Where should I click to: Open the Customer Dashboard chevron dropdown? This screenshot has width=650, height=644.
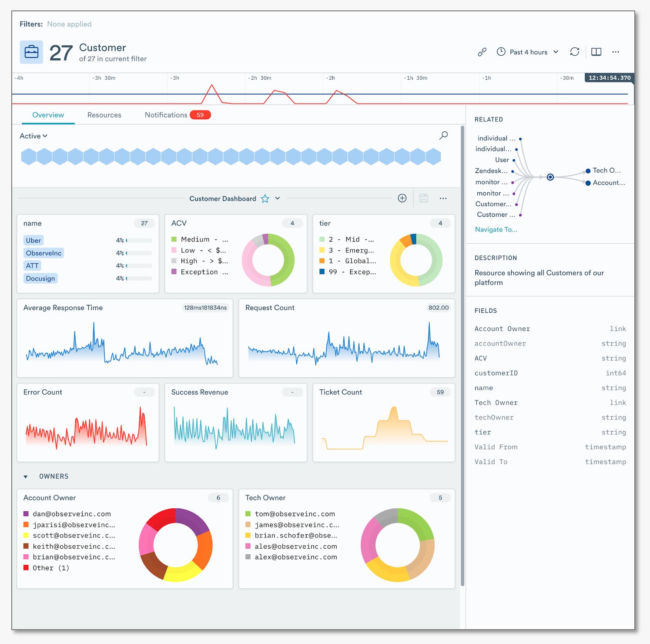tap(278, 198)
